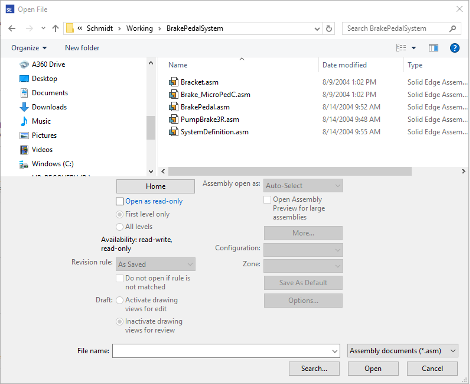Click the Open button

point(373,368)
